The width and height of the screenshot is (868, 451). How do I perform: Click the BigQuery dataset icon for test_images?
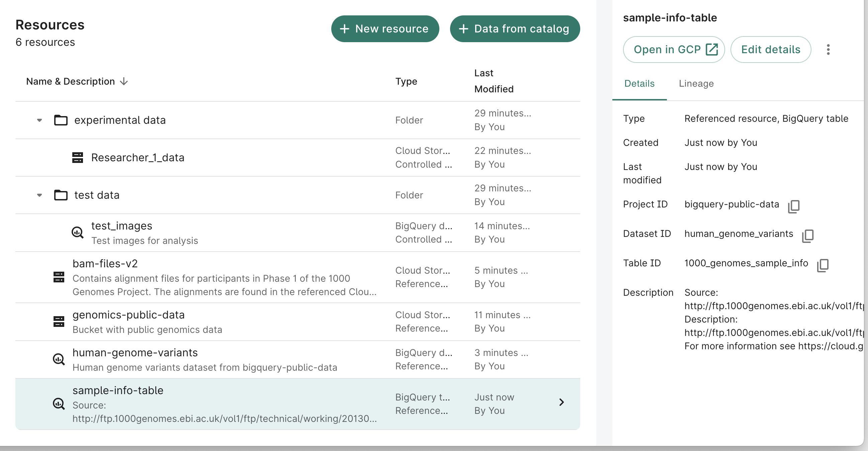click(x=78, y=233)
